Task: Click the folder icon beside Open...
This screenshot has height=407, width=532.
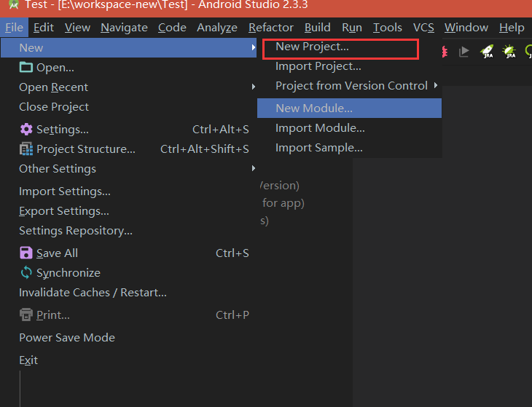Action: coord(26,68)
